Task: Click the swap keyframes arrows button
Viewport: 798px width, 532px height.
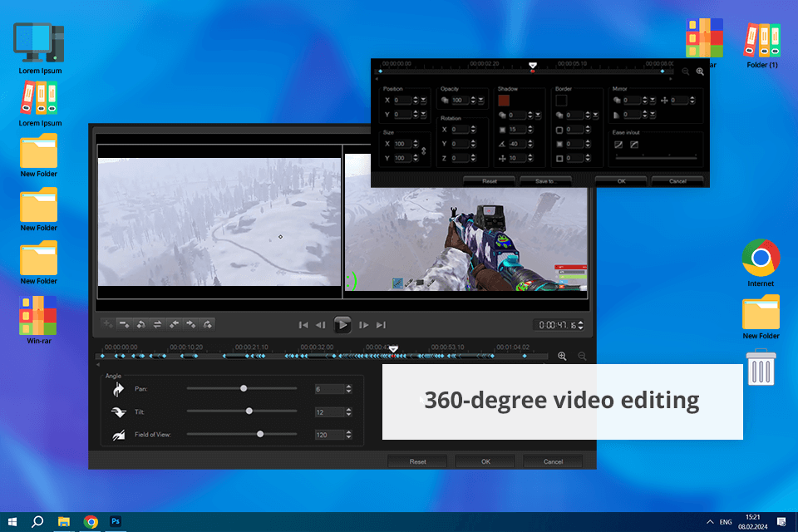Action: click(x=157, y=324)
